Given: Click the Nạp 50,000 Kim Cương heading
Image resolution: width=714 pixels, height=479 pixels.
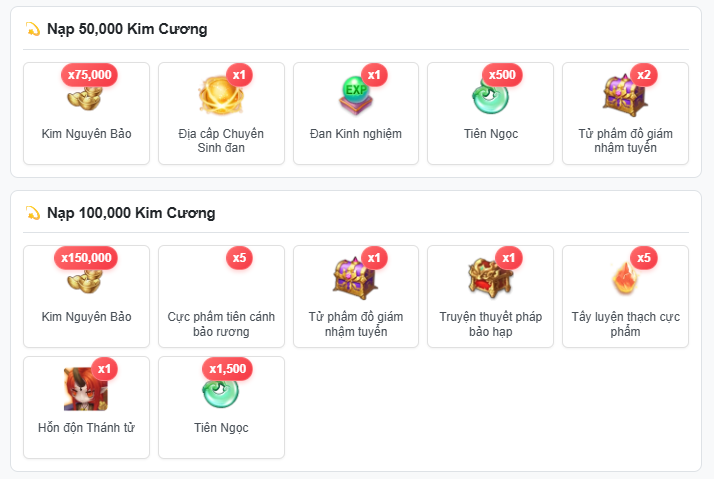Looking at the screenshot, I should pyautogui.click(x=127, y=29).
